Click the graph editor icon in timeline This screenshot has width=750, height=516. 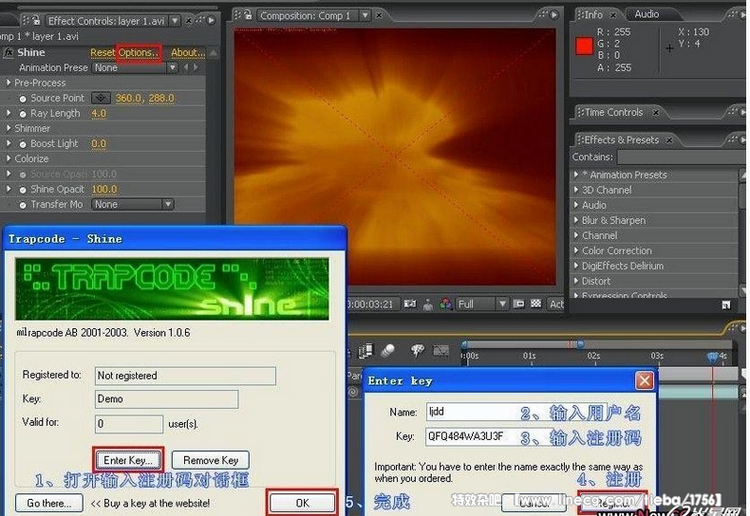point(441,351)
